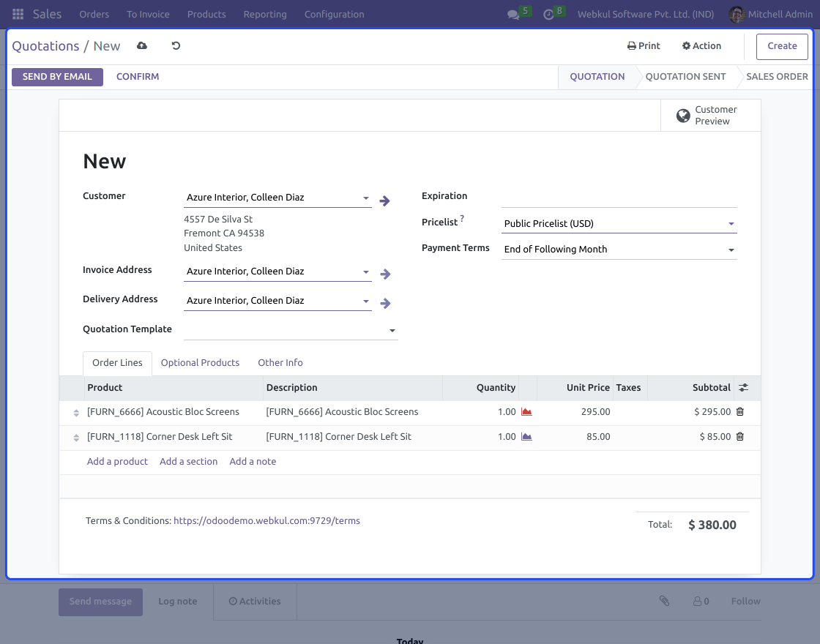The width and height of the screenshot is (820, 644).
Task: Click the Sales Order status stage
Action: pos(777,77)
